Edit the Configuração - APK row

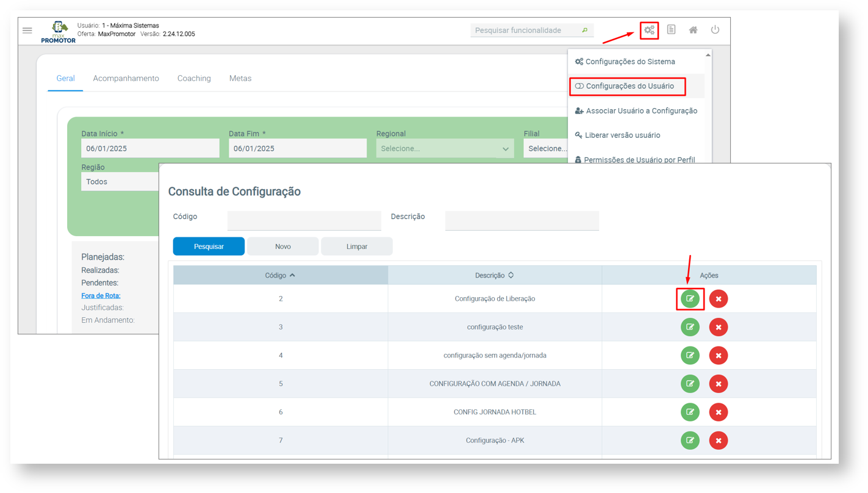pyautogui.click(x=690, y=441)
